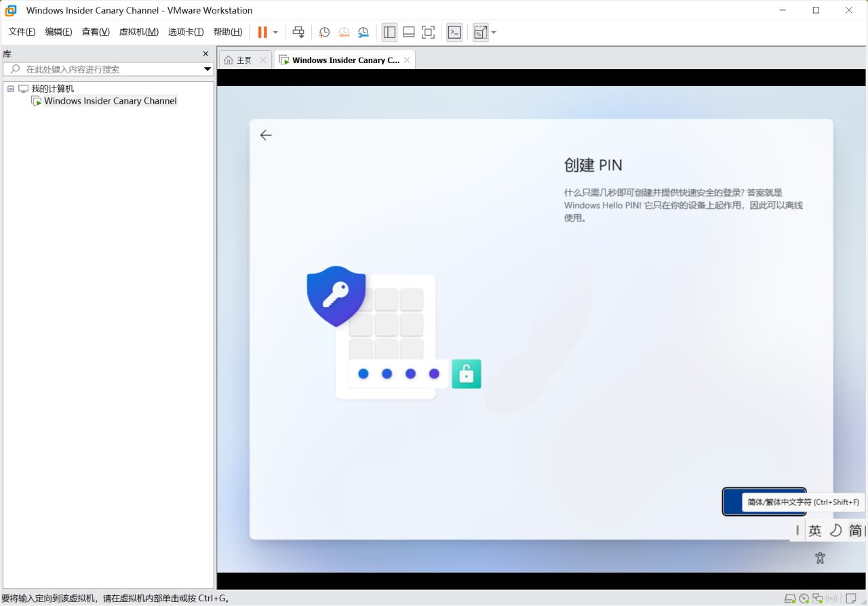Send Ctrl+Alt+Del to the guest OS
The width and height of the screenshot is (868, 606).
[298, 32]
